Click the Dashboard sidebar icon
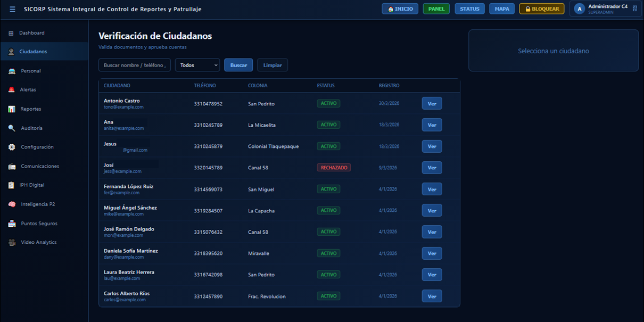The image size is (644, 322). tap(11, 33)
